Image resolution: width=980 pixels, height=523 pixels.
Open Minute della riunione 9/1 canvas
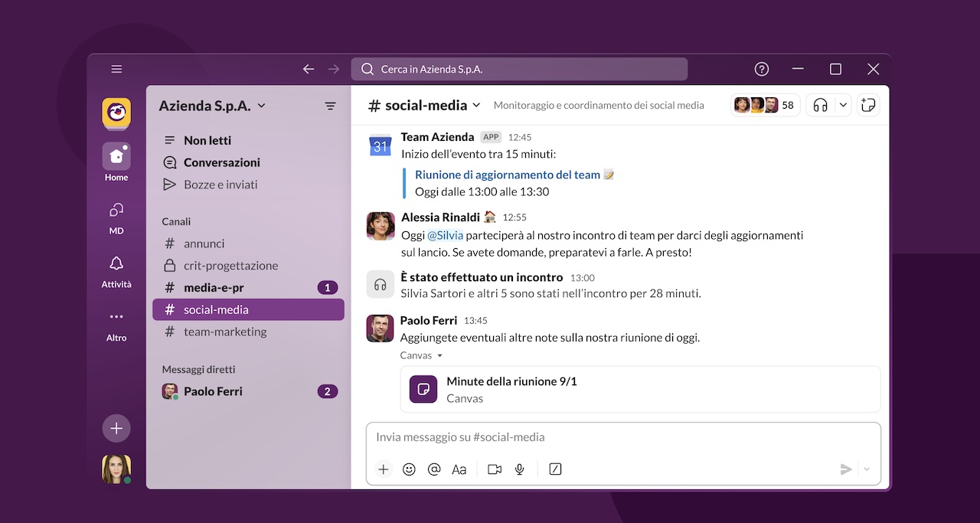(640, 389)
